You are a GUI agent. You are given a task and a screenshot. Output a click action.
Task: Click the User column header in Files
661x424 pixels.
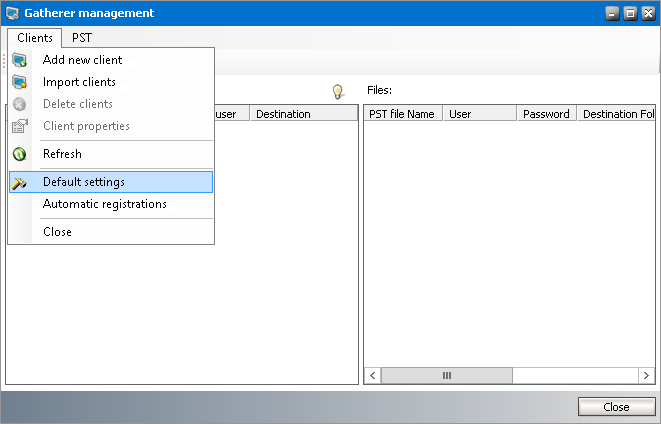click(x=480, y=114)
